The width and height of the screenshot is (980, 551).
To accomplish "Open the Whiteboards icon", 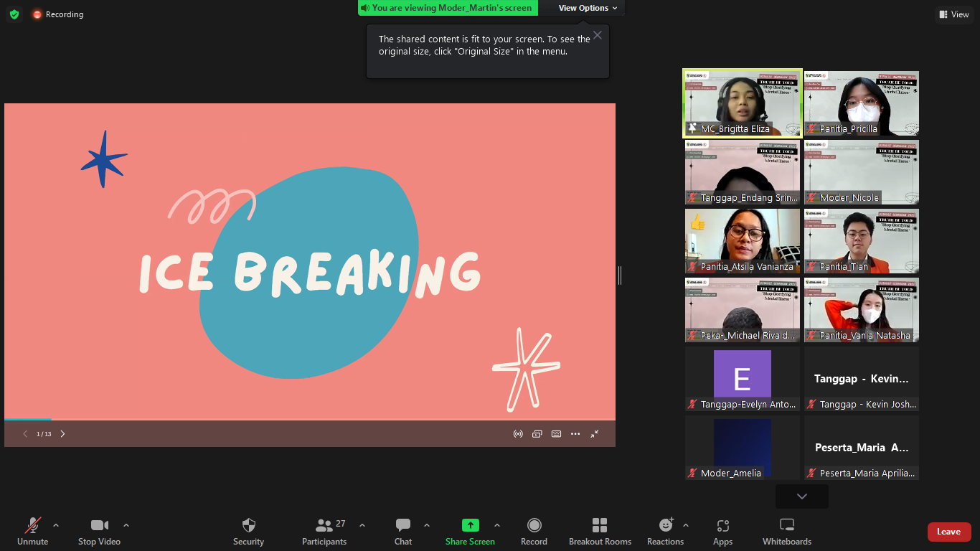I will pyautogui.click(x=786, y=526).
